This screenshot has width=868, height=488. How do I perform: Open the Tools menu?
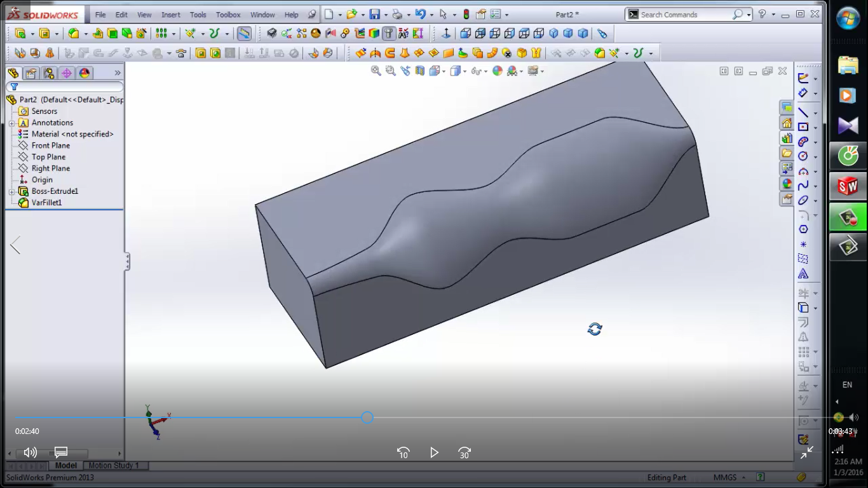tap(198, 15)
